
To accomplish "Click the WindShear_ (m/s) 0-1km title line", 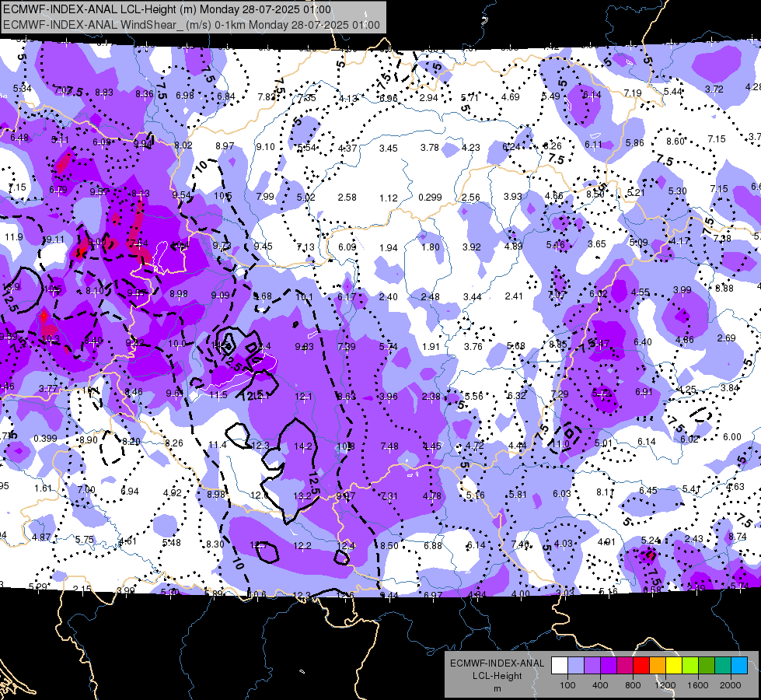I will 191,25.
